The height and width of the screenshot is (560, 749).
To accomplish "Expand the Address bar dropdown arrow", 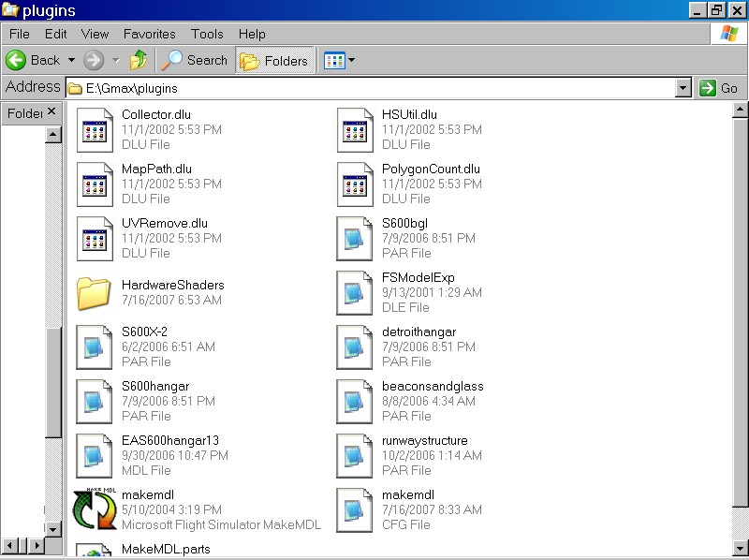I will coord(683,88).
